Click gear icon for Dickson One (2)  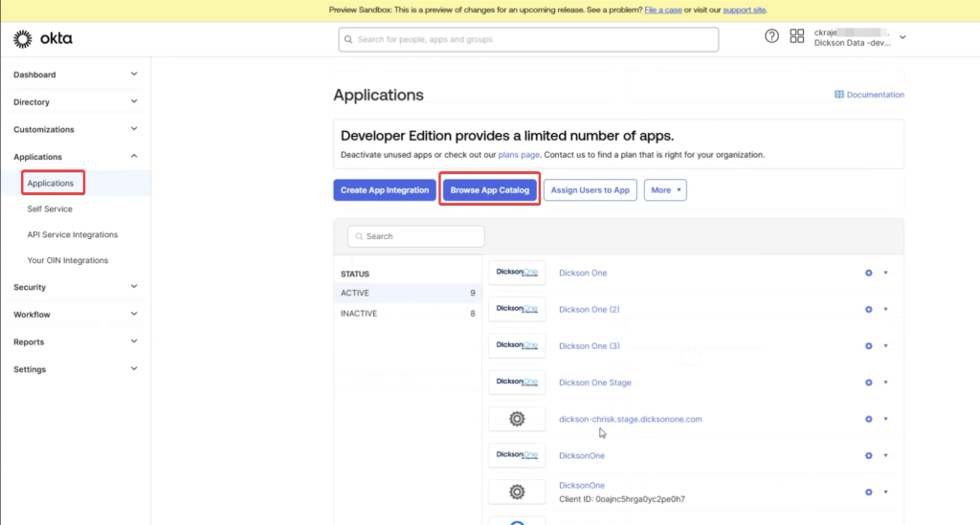click(x=869, y=310)
